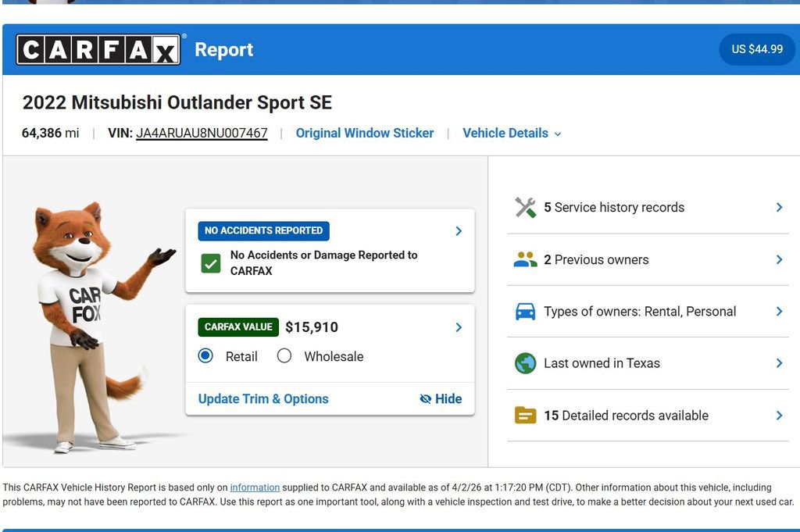Click the underlined VIN number
Screen dimensions: 800x532
pos(202,133)
